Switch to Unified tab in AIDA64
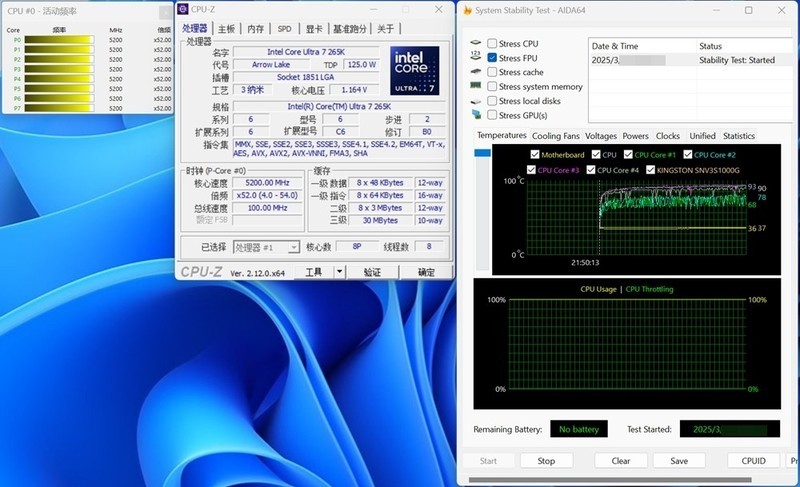The width and height of the screenshot is (800, 487). tap(702, 136)
